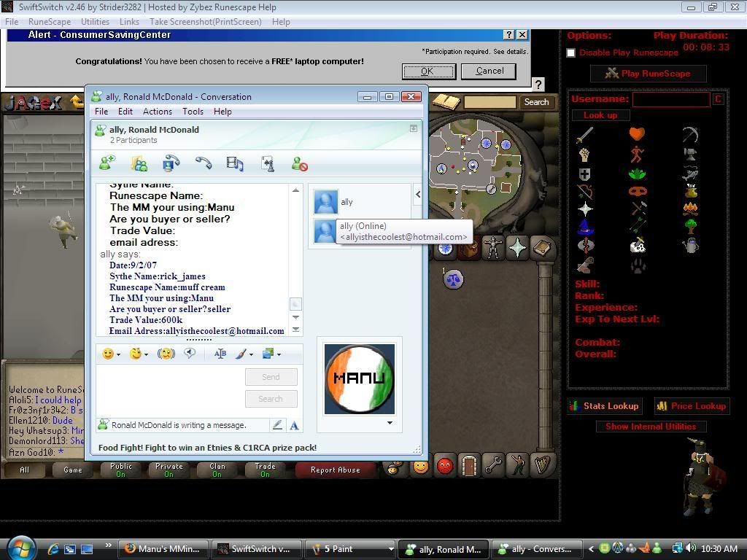Click Take Screenshot(PrintScreen) menu item
Viewport: 747px width, 560px height.
[x=205, y=22]
